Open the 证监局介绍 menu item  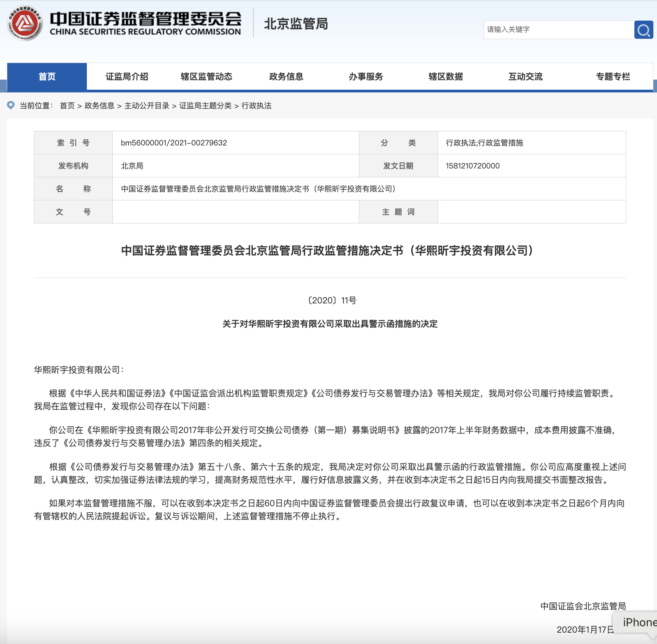pos(127,76)
